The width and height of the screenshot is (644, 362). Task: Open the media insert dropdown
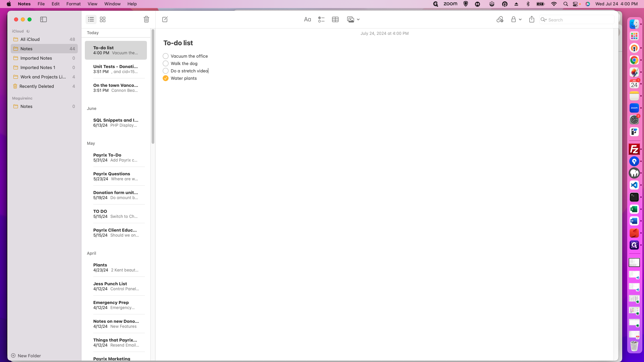point(354,19)
